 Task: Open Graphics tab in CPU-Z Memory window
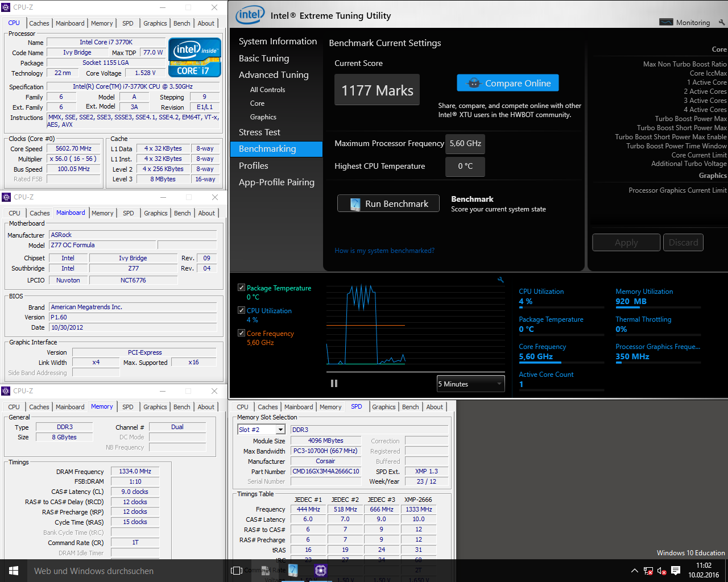(155, 407)
